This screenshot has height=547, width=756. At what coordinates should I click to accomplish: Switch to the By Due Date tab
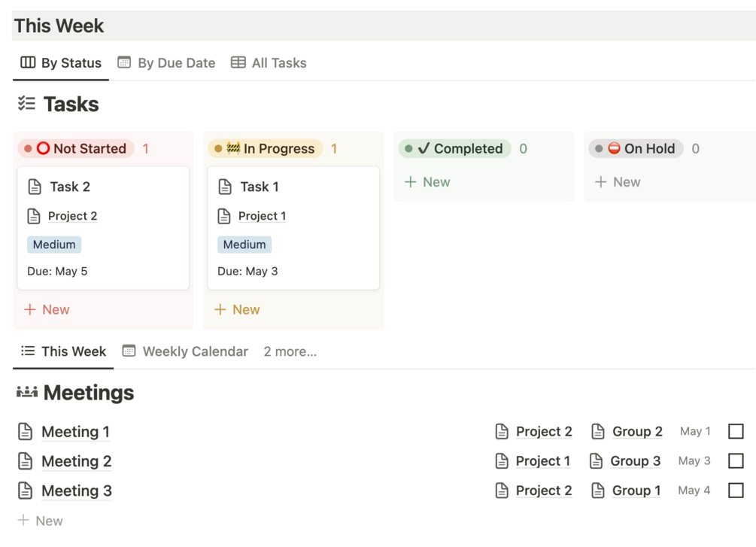pyautogui.click(x=166, y=63)
